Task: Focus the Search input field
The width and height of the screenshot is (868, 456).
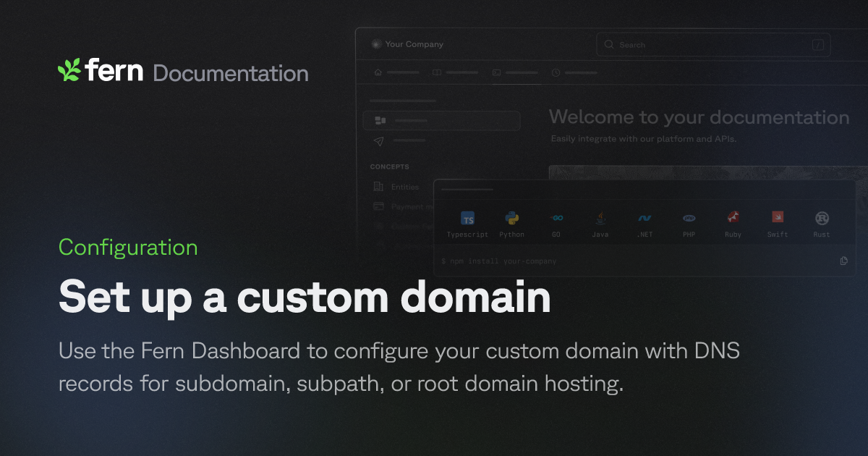Action: point(713,45)
